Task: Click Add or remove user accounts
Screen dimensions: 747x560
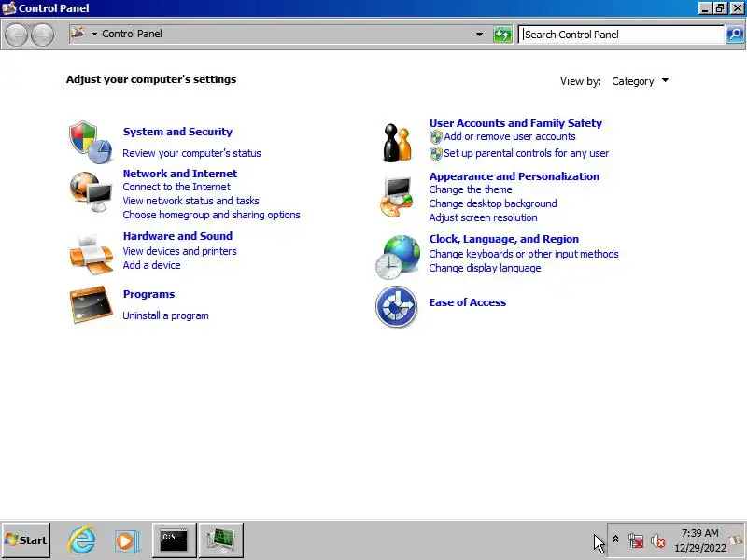Action: tap(510, 136)
